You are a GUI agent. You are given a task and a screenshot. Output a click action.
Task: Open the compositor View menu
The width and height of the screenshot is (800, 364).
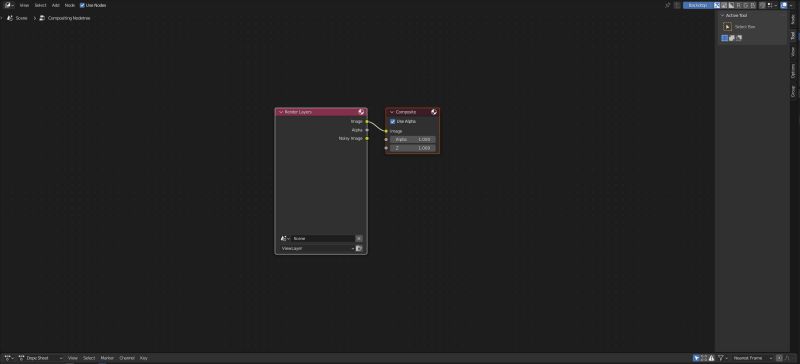(24, 5)
